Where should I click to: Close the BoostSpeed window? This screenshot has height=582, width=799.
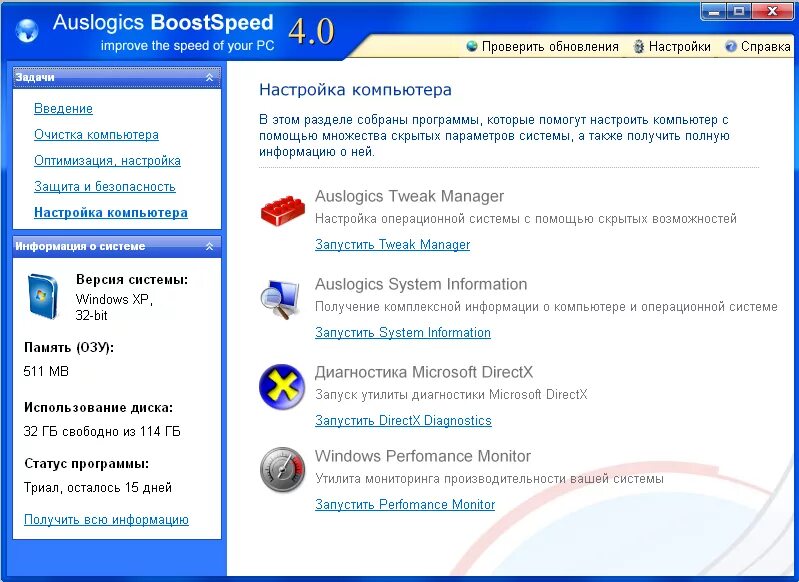pos(772,11)
